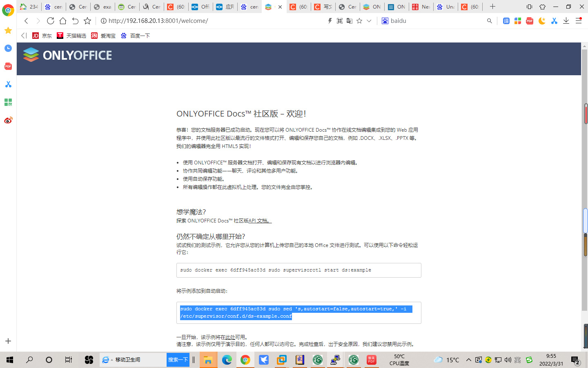The image size is (588, 368).
Task: Switch to the "234" tab
Action: coord(29,7)
